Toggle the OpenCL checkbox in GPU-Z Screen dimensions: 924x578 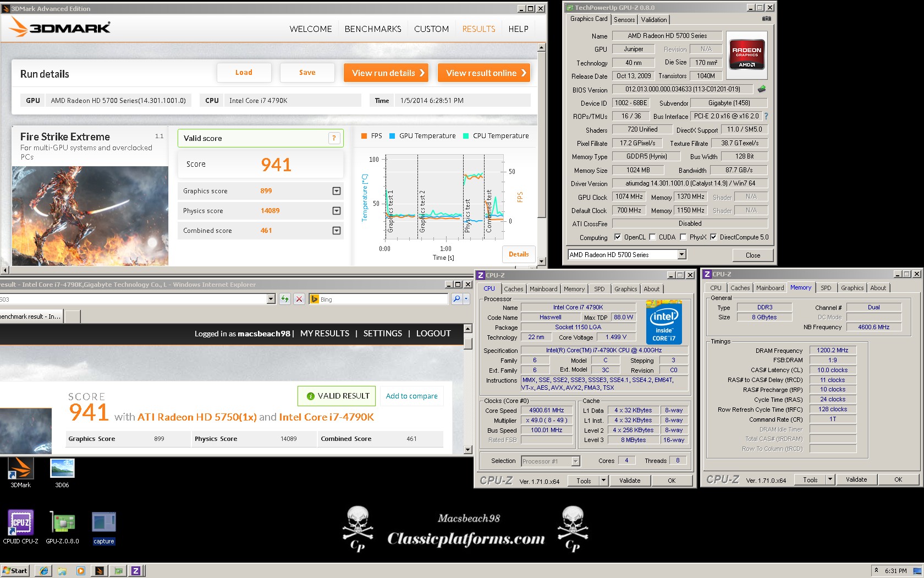click(x=617, y=237)
